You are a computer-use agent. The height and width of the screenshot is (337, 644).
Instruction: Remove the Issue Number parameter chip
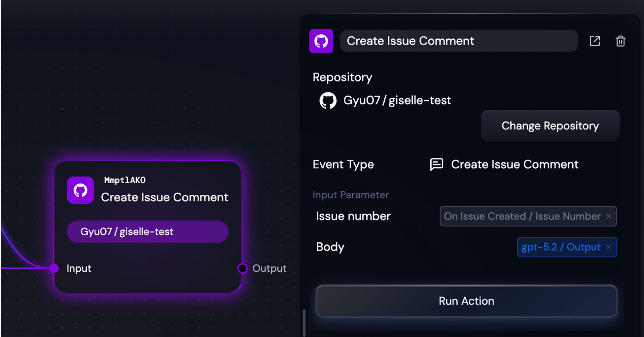point(609,216)
